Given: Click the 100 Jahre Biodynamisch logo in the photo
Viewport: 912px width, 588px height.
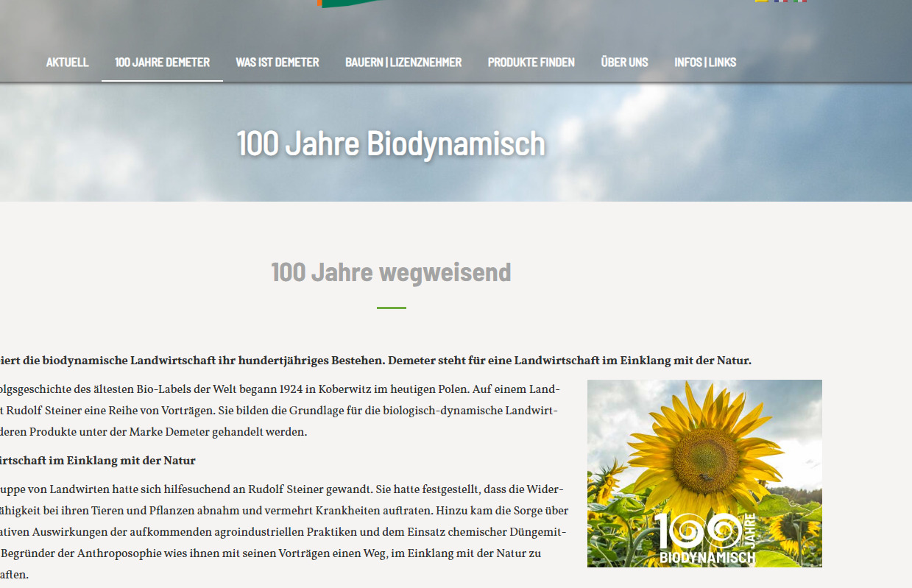Looking at the screenshot, I should 708,539.
